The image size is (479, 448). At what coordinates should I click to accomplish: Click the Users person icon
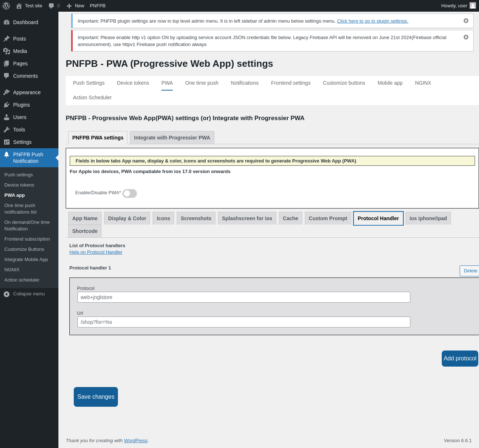point(7,117)
